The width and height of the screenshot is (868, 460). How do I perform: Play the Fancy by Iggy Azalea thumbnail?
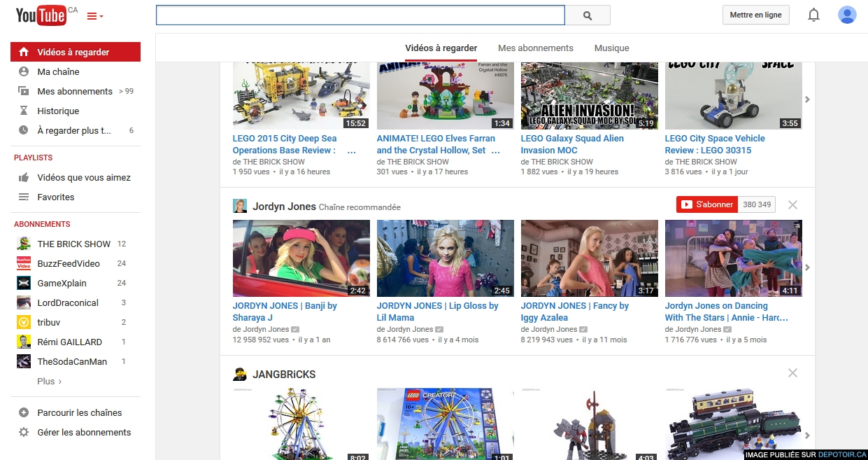tap(590, 258)
